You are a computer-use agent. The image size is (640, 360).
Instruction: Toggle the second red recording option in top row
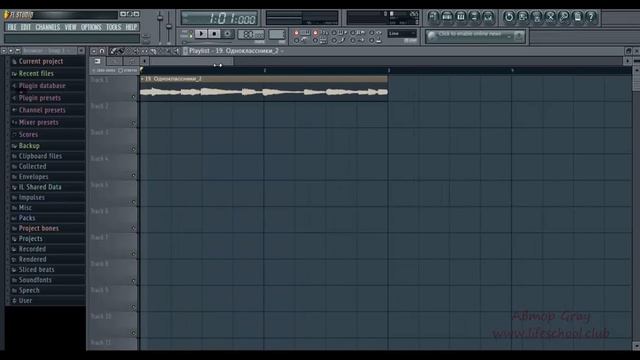(316, 33)
